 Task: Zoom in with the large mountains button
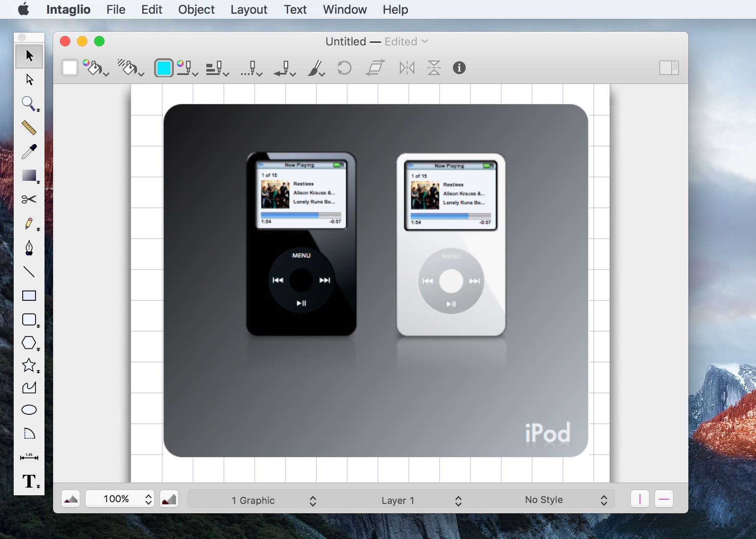[x=169, y=499]
